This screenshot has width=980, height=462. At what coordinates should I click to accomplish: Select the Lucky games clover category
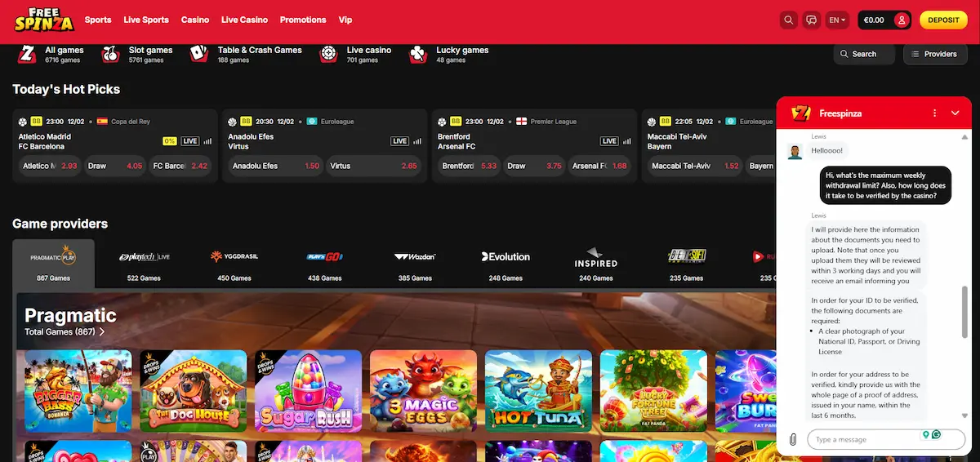(x=450, y=55)
